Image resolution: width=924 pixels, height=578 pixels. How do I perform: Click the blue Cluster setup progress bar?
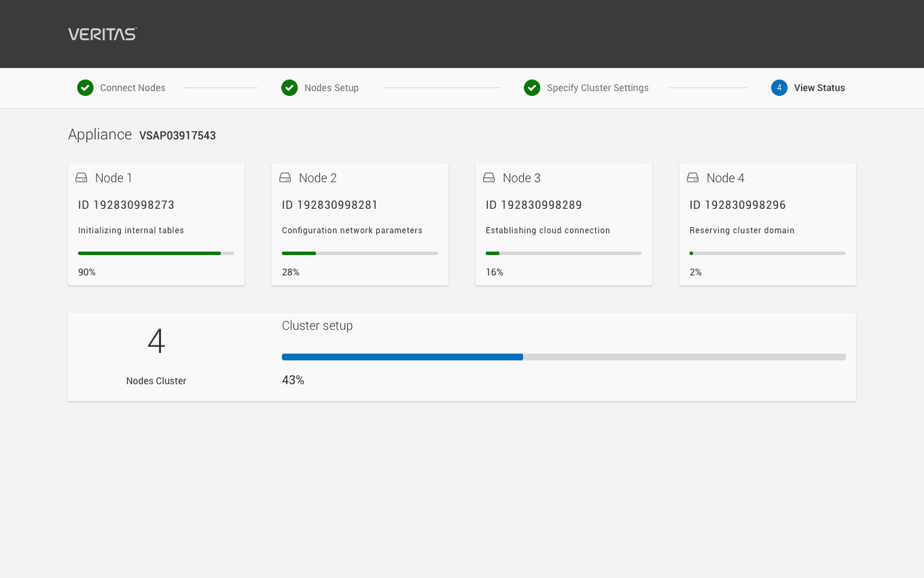564,357
